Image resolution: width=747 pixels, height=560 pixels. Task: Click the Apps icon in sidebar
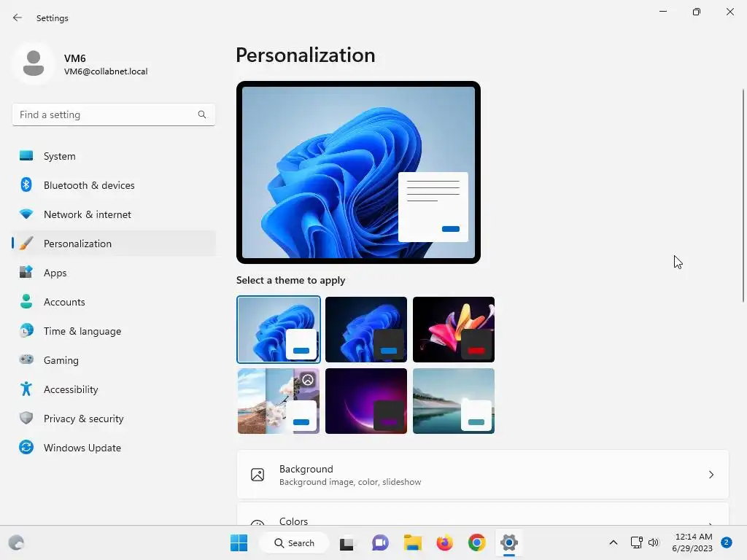(26, 273)
